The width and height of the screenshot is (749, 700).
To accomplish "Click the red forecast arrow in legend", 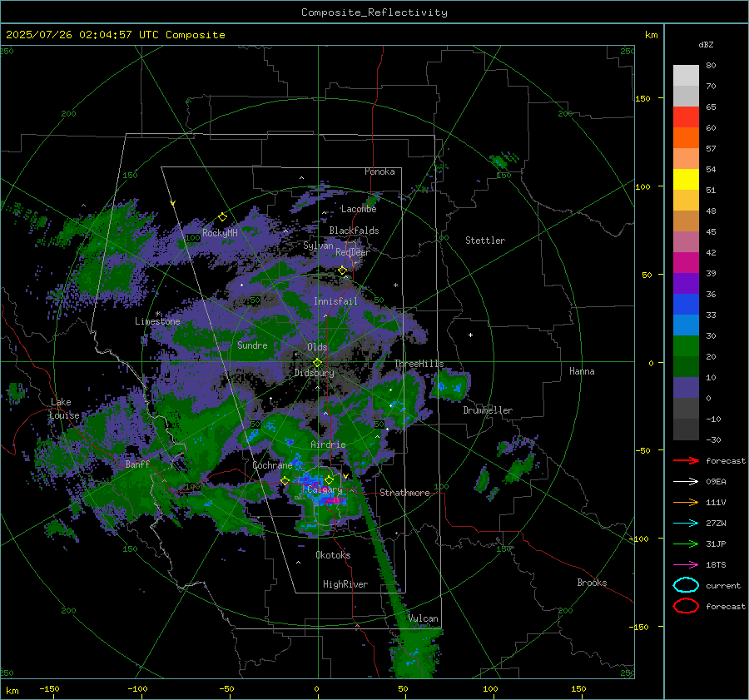I will (x=686, y=460).
